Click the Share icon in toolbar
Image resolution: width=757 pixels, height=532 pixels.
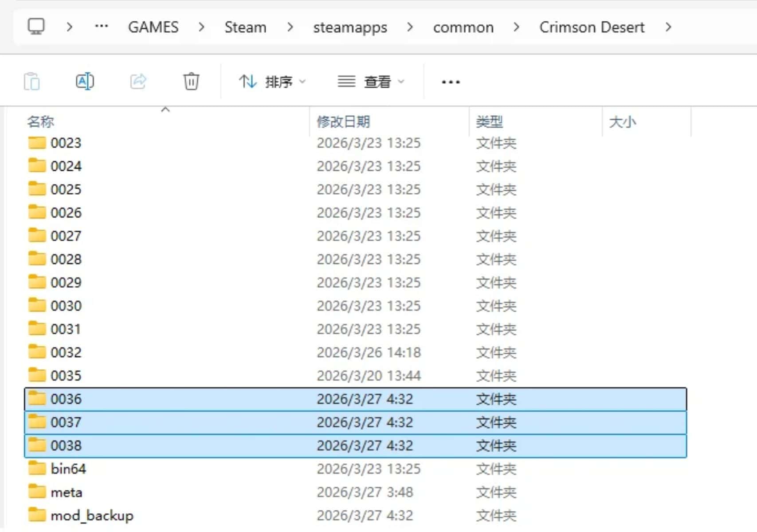tap(138, 82)
